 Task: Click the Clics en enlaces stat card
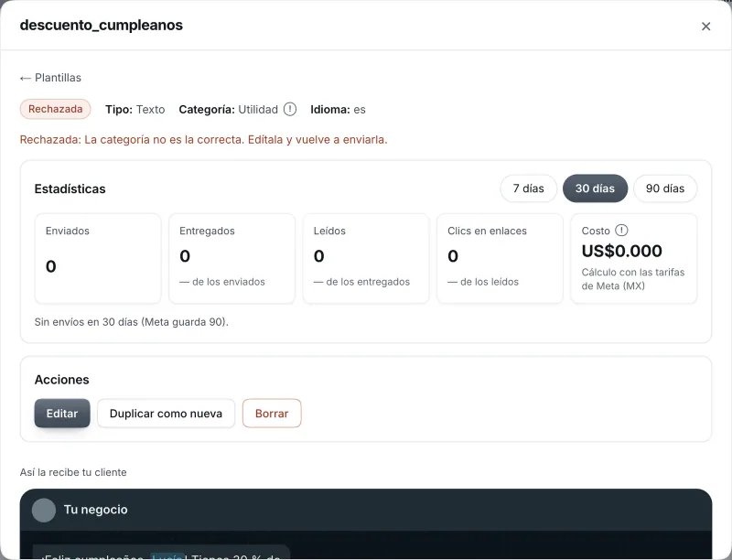click(x=500, y=259)
